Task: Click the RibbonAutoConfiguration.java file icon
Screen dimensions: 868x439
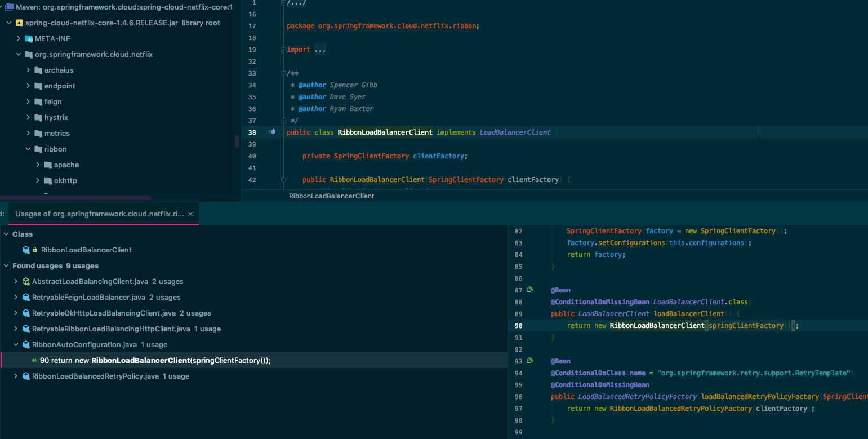Action: click(26, 344)
